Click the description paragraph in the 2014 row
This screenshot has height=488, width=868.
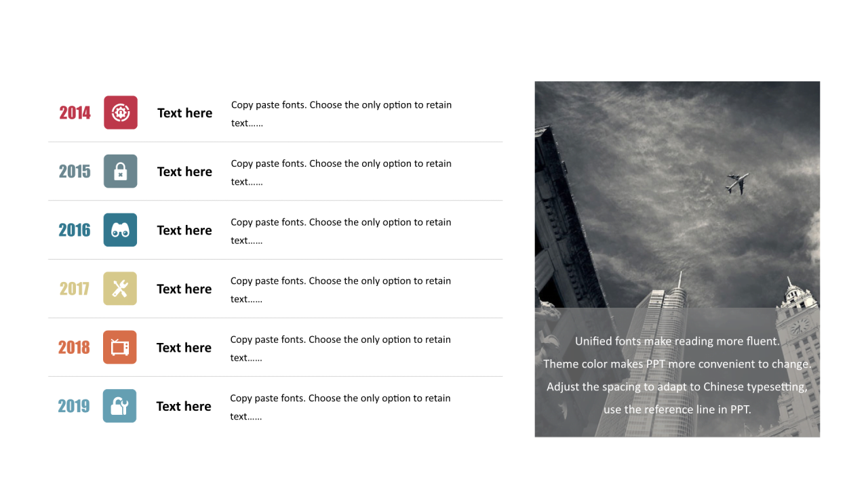pyautogui.click(x=341, y=114)
